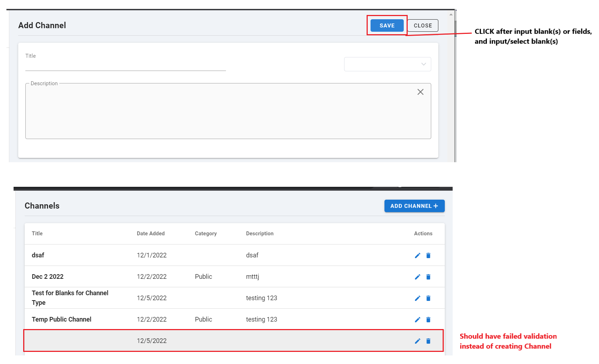This screenshot has width=599, height=364.
Task: Open the channel type dropdown
Action: (x=387, y=64)
